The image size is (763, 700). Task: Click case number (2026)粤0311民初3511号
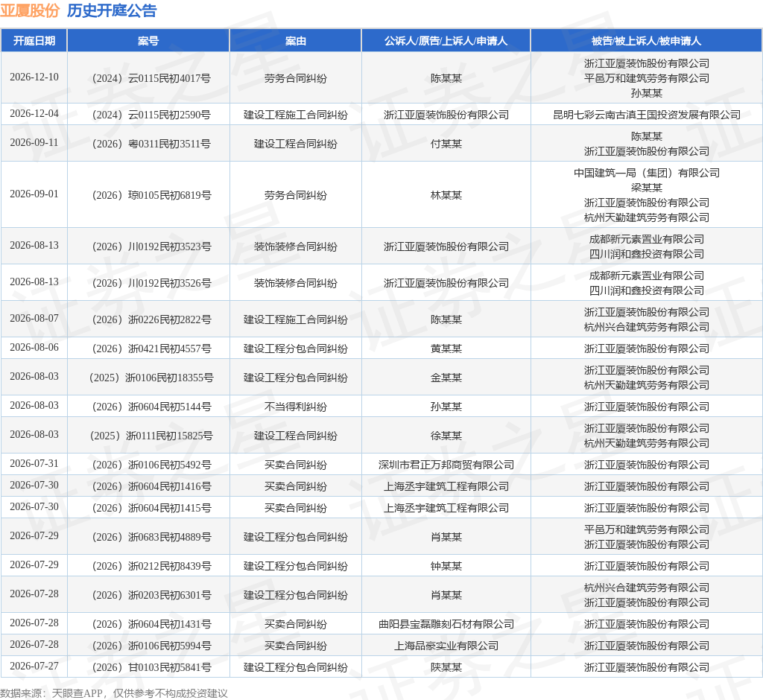click(x=151, y=144)
